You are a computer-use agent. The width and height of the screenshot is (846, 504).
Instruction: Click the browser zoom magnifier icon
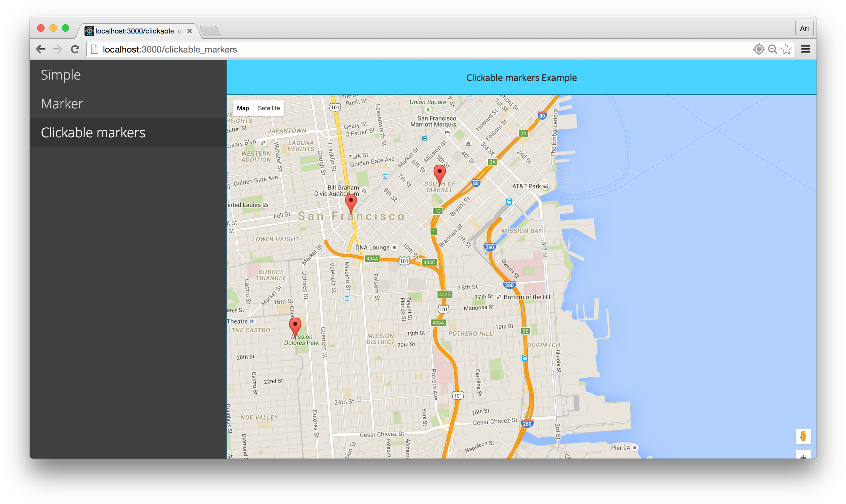click(x=773, y=49)
